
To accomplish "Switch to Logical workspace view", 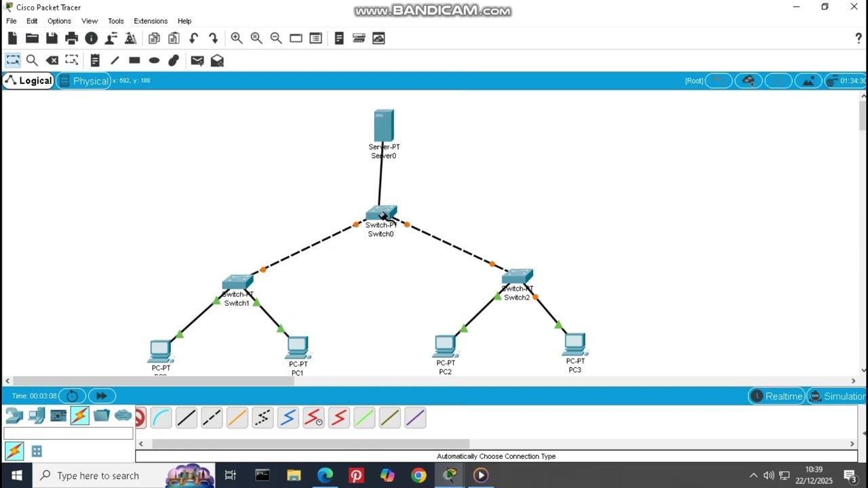I will pos(28,81).
